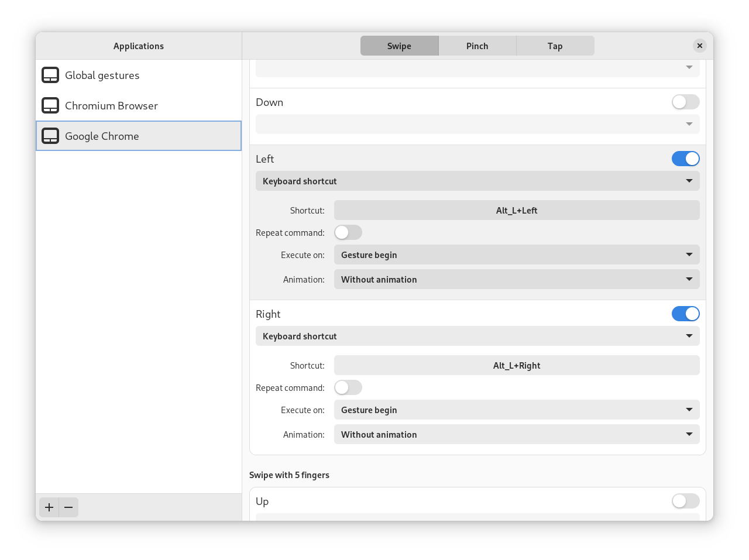Viewport: 749px width, 560px height.
Task: Select Global gestures in application list
Action: 139,75
